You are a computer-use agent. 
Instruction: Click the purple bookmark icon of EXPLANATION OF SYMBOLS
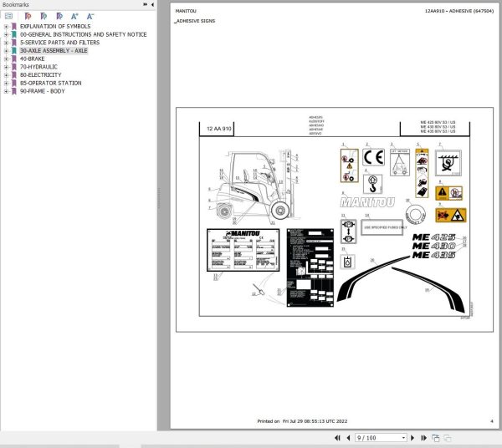(x=14, y=26)
